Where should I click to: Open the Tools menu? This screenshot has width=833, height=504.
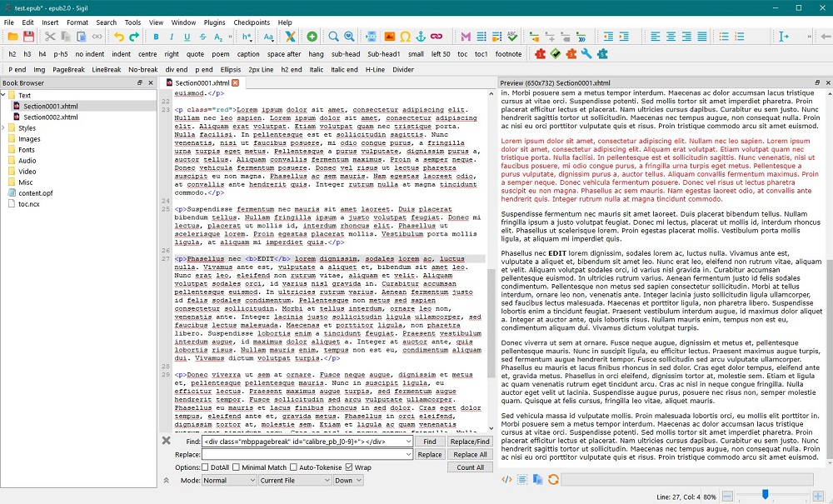[132, 22]
